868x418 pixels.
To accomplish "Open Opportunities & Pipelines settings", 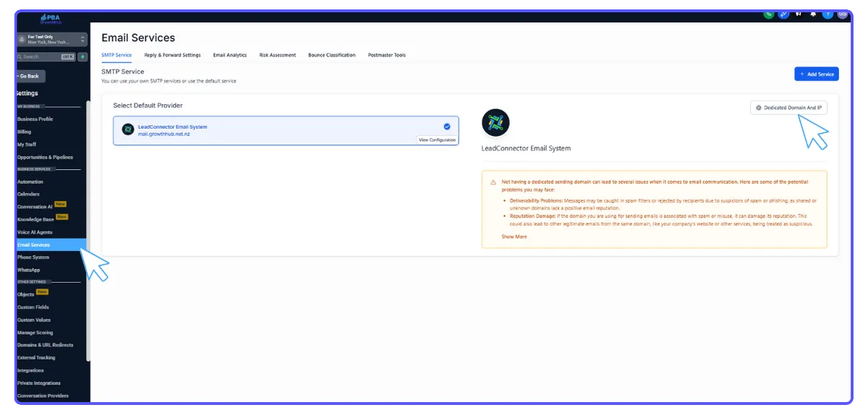I will point(45,157).
